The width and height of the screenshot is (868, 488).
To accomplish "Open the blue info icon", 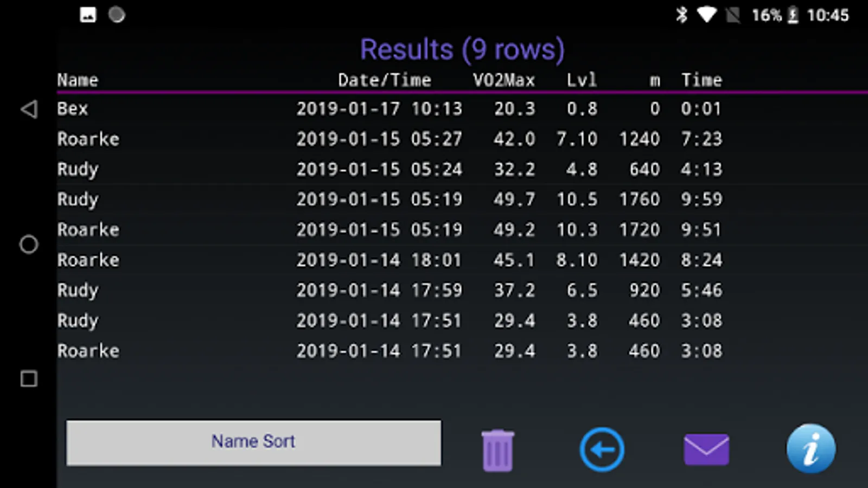I will [810, 449].
